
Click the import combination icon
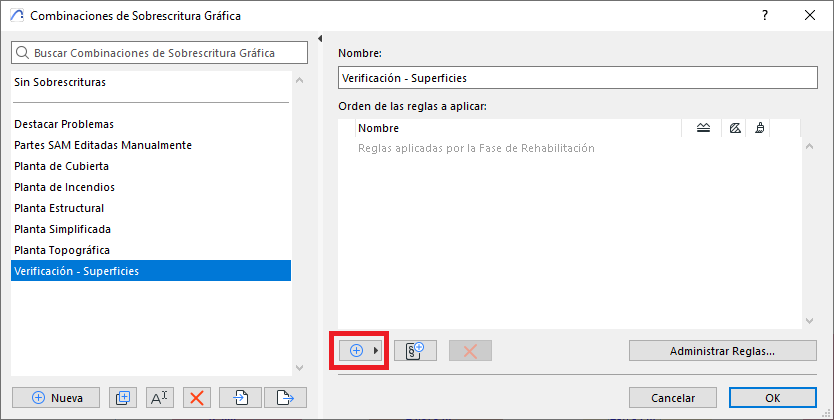point(241,397)
